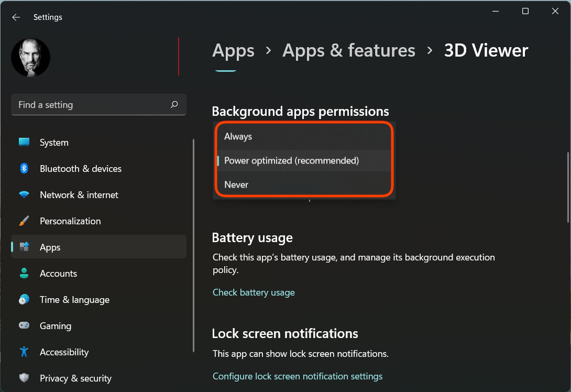Maximize the Settings window
This screenshot has width=571, height=392.
click(525, 12)
